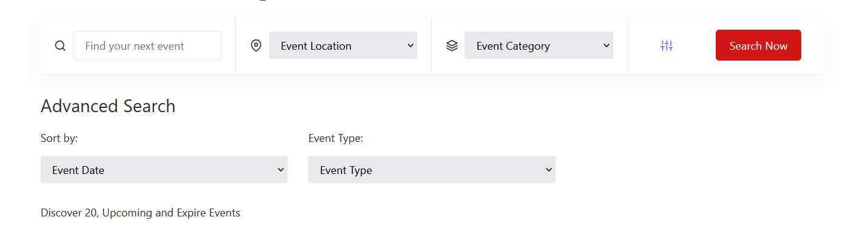The image size is (868, 234).
Task: Click the Search Now button
Action: (x=758, y=45)
